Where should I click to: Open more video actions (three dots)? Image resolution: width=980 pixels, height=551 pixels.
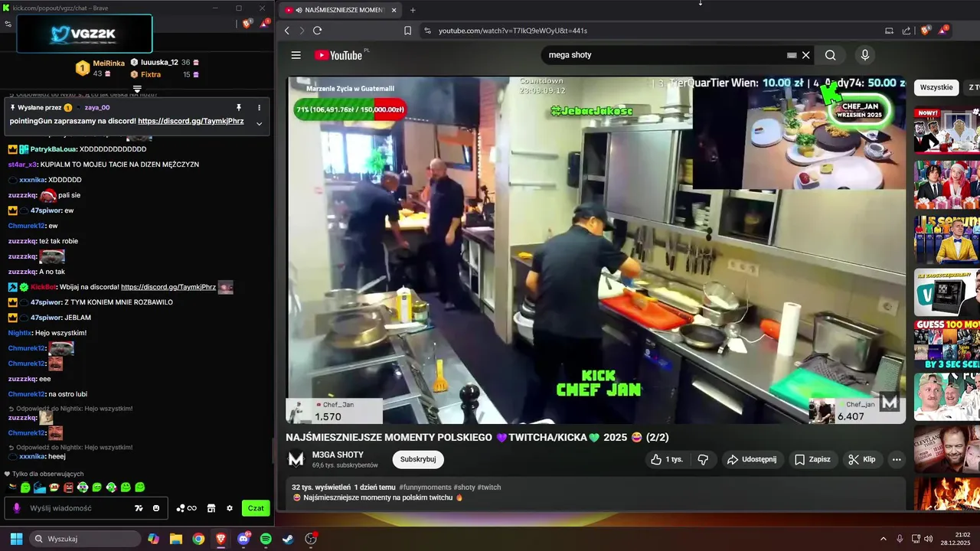897,459
